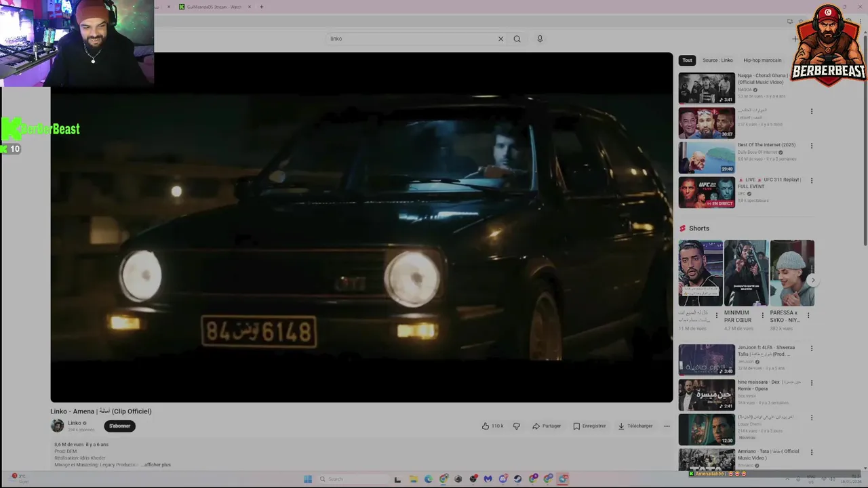This screenshot has height=488, width=868.
Task: Open UFC 311 EN DIRECT thumbnail
Action: tap(707, 192)
